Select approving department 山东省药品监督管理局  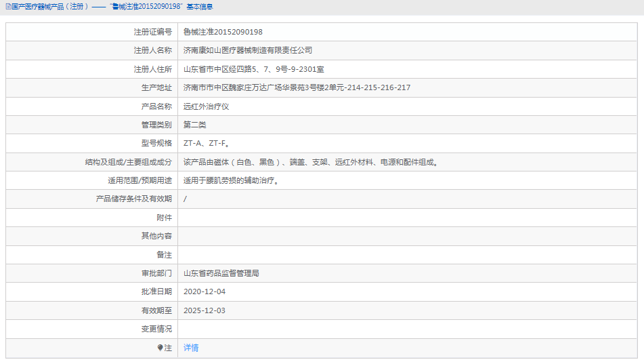[221, 274]
